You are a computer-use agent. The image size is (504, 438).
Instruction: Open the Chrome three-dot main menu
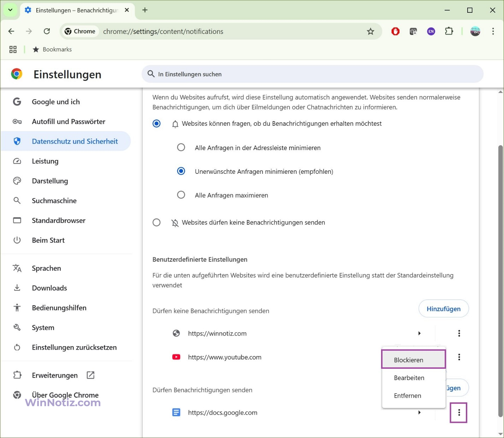pos(493,31)
